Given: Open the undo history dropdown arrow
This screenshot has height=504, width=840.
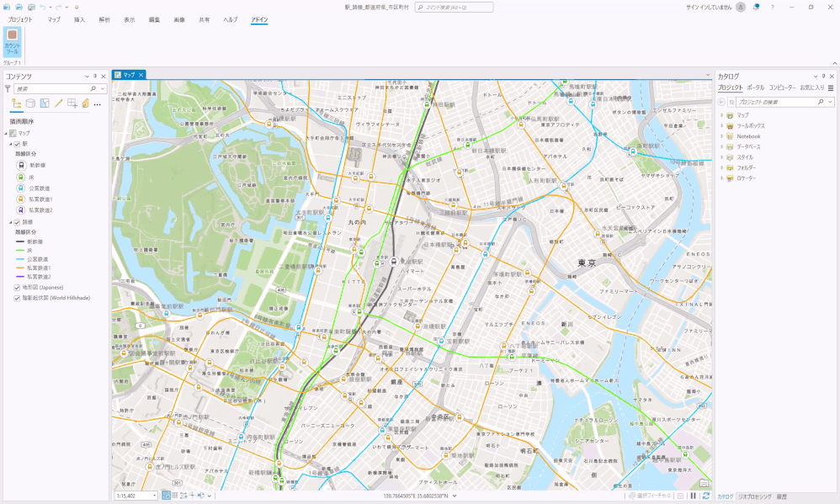Looking at the screenshot, I should point(50,7).
